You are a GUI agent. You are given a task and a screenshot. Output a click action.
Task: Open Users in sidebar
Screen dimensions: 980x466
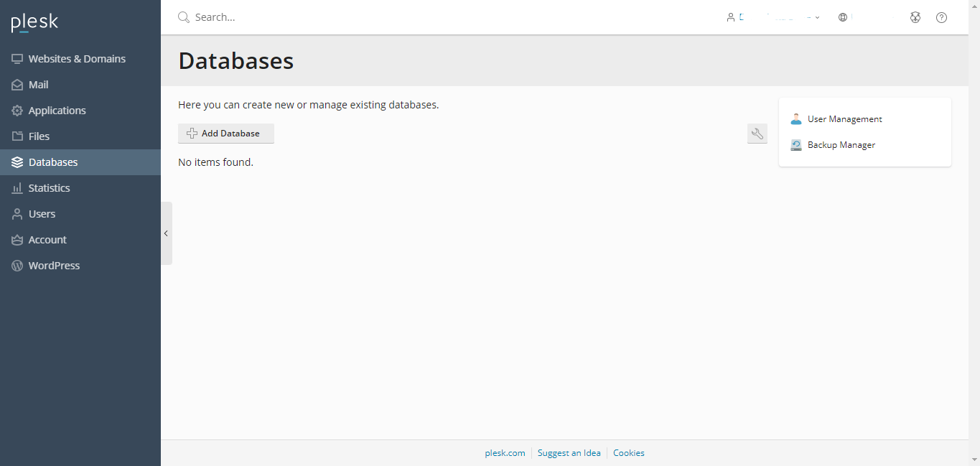[x=80, y=214]
